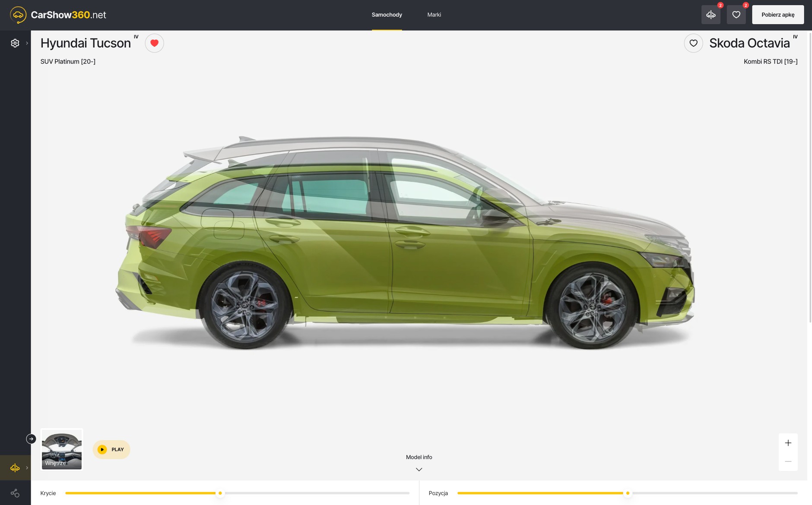Click the Krycie opacity slider handle

(x=220, y=493)
